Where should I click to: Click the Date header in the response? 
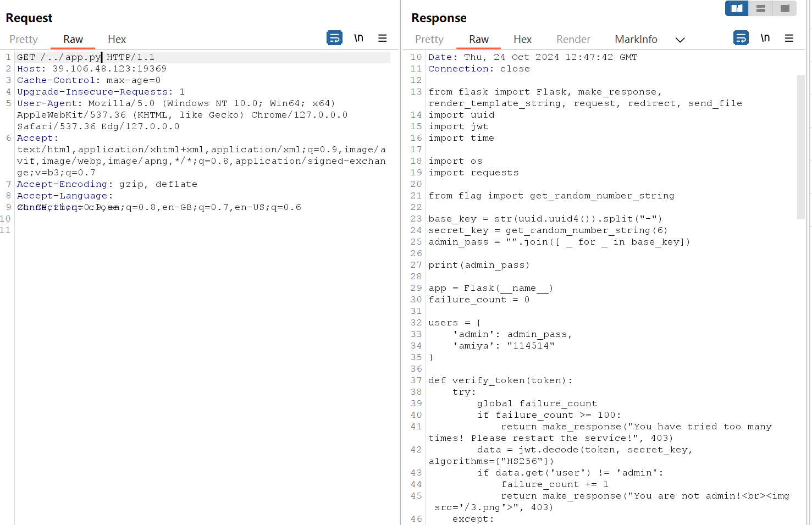533,57
